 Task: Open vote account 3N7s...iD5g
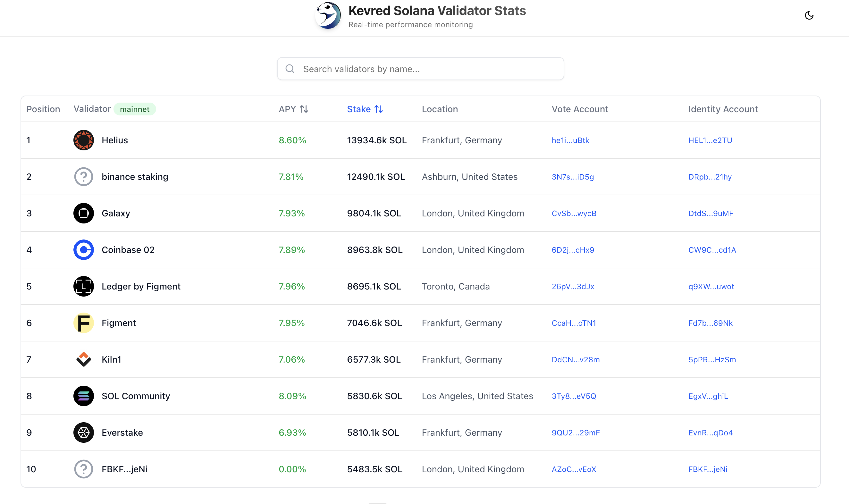tap(573, 177)
